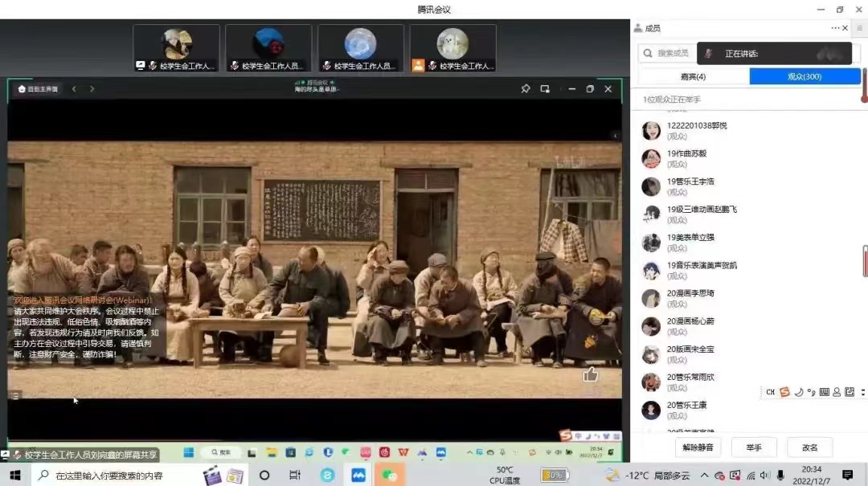Select guest tile with white dog avatar
Screen dimensions: 868x486
coord(452,48)
